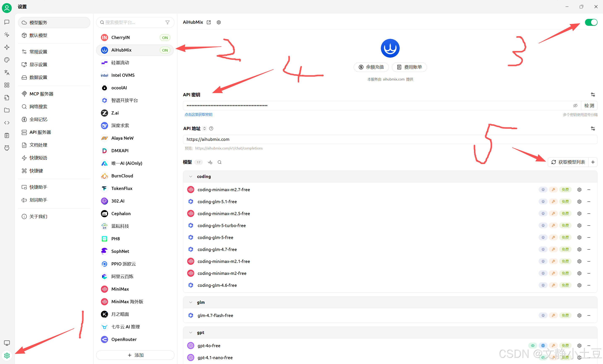This screenshot has width=603, height=364.
Task: Click the search icon next to 模型
Action: 219,162
